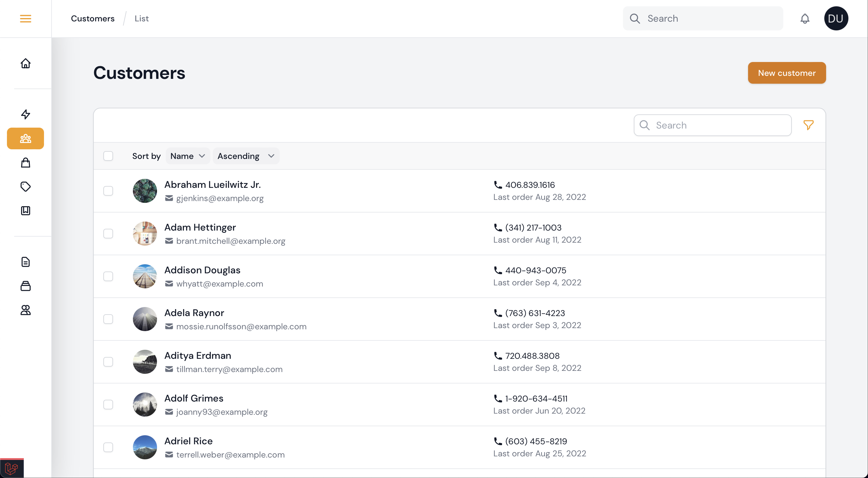The height and width of the screenshot is (478, 868).
Task: Click the document icon in sidebar
Action: click(x=25, y=262)
